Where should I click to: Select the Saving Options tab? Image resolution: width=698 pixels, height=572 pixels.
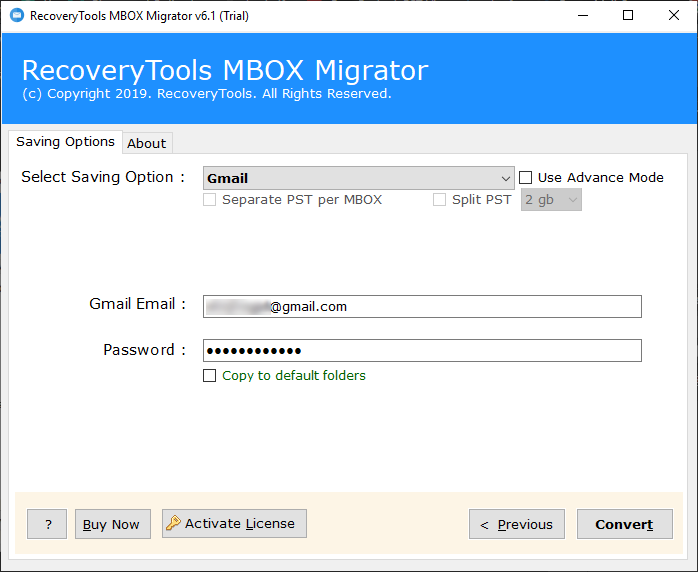click(x=65, y=142)
